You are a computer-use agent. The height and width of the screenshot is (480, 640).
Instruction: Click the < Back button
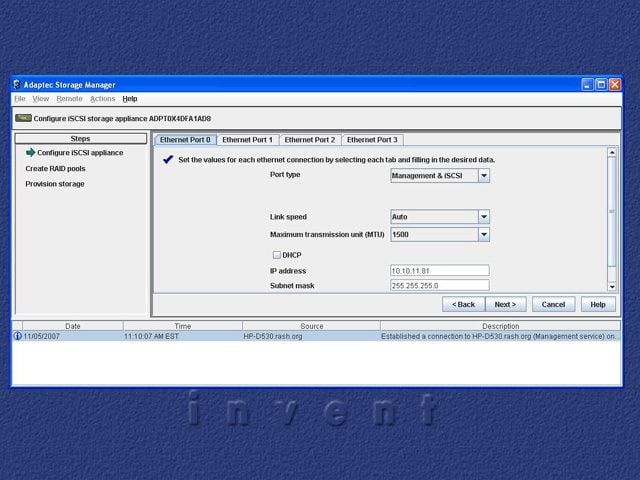coord(463,304)
